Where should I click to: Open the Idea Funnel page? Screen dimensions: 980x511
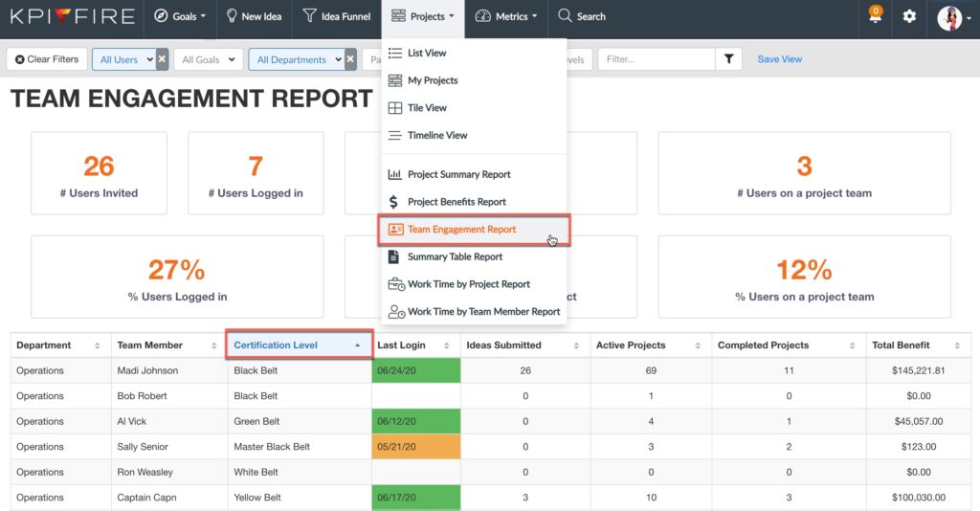click(x=336, y=16)
